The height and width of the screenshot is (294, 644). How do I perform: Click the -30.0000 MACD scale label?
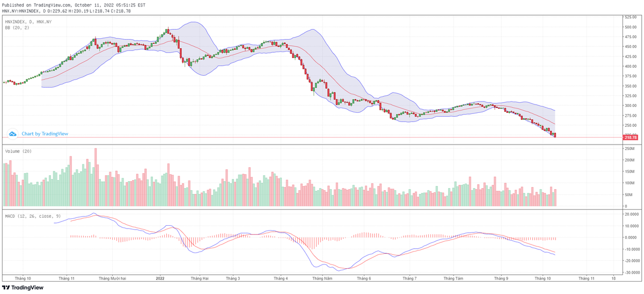click(x=631, y=273)
